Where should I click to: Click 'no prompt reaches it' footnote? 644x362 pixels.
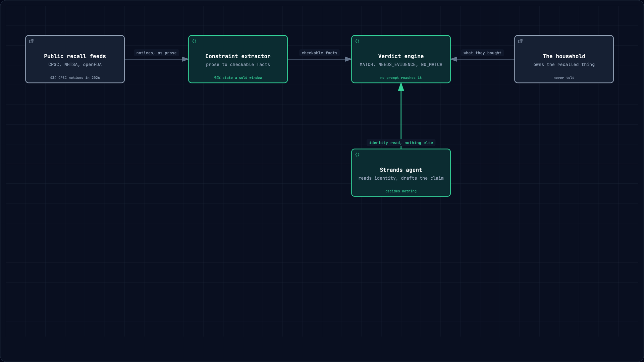(401, 78)
